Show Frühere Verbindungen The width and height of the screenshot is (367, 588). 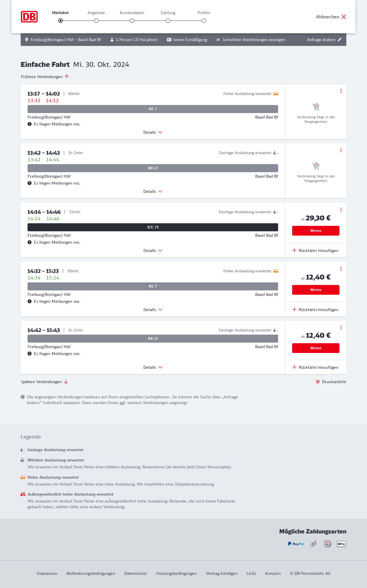(x=45, y=77)
